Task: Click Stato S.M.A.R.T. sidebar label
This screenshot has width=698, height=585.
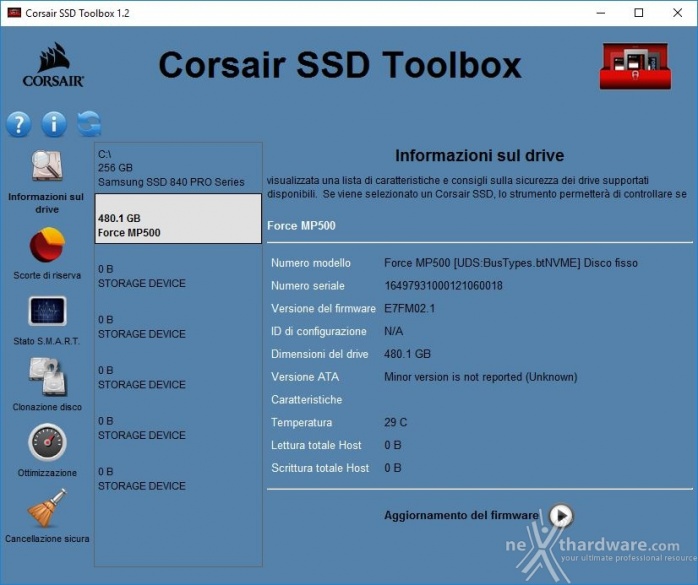Action: pyautogui.click(x=47, y=341)
